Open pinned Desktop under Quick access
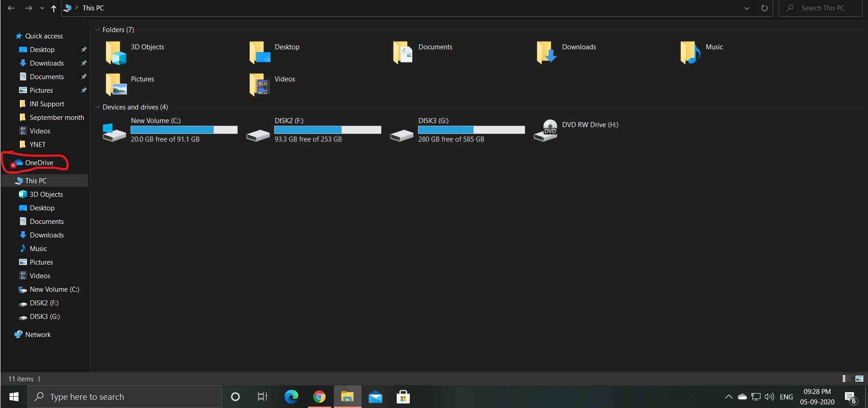Screen dimensions: 868x408 42,50
